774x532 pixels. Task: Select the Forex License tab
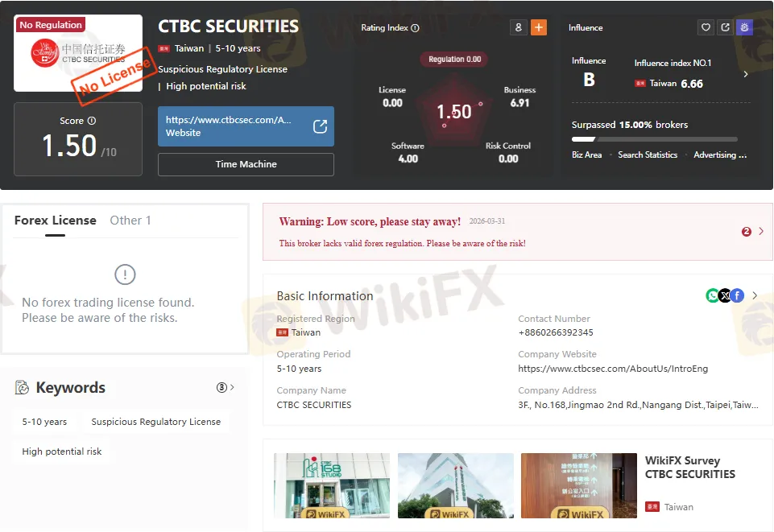click(56, 221)
